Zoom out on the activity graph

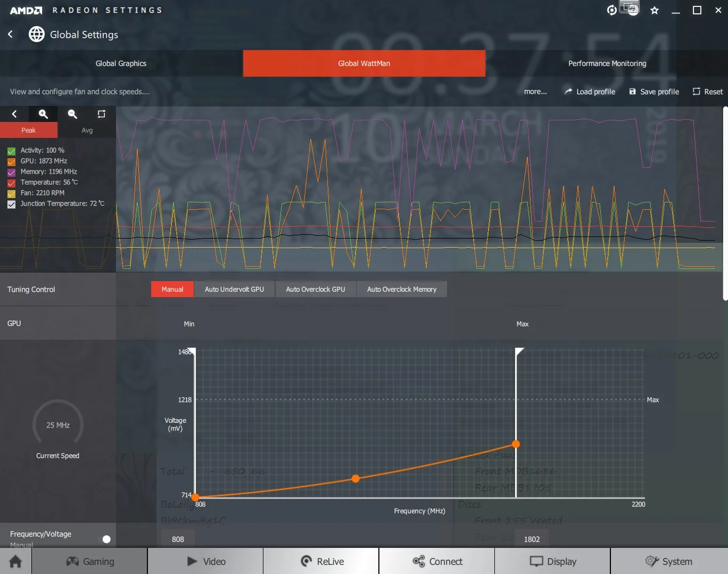point(72,114)
